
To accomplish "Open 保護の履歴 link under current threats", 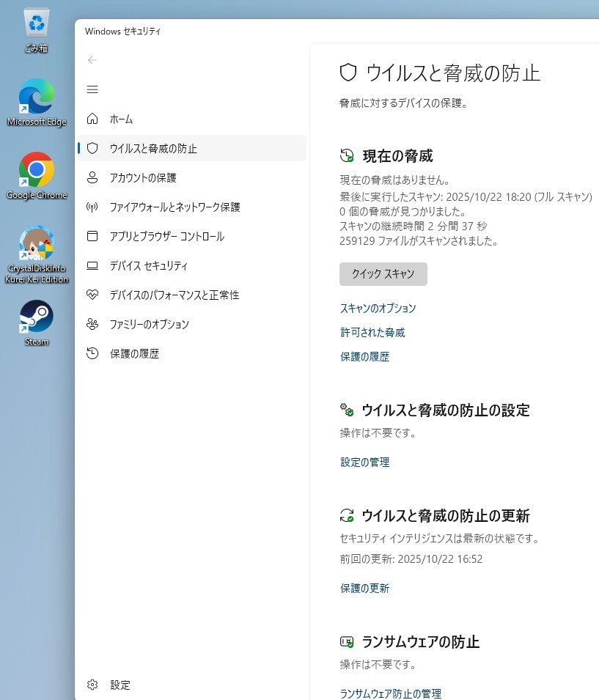I will (x=364, y=357).
